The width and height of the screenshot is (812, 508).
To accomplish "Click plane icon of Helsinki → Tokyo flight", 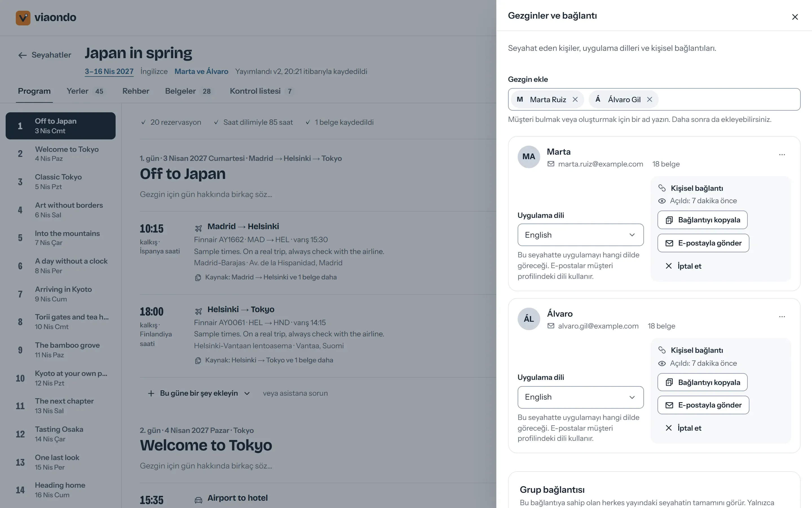I will 198,312.
